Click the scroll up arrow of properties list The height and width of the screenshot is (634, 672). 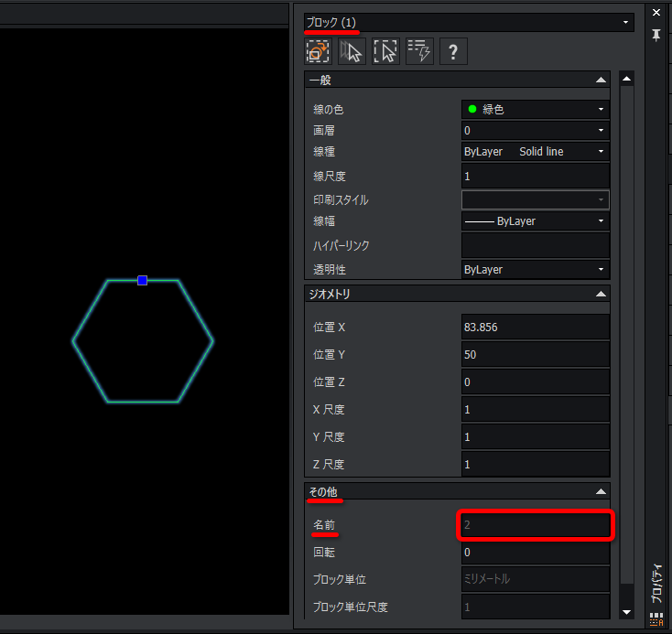click(x=626, y=79)
